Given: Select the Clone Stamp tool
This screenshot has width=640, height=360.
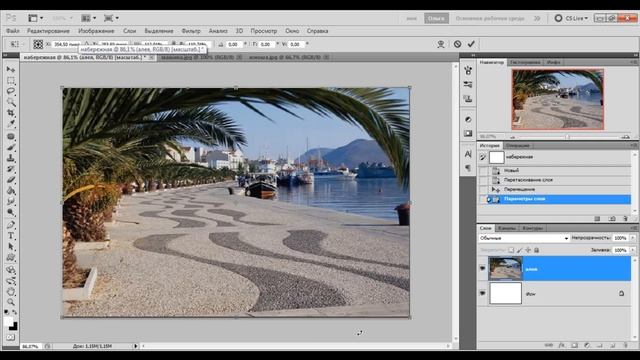Looking at the screenshot, I should (11, 158).
